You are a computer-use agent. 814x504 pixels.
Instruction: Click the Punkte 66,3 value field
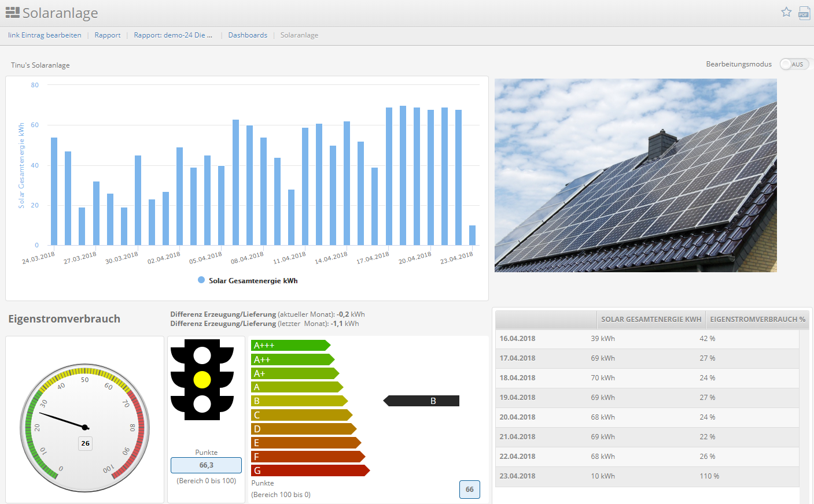point(206,465)
